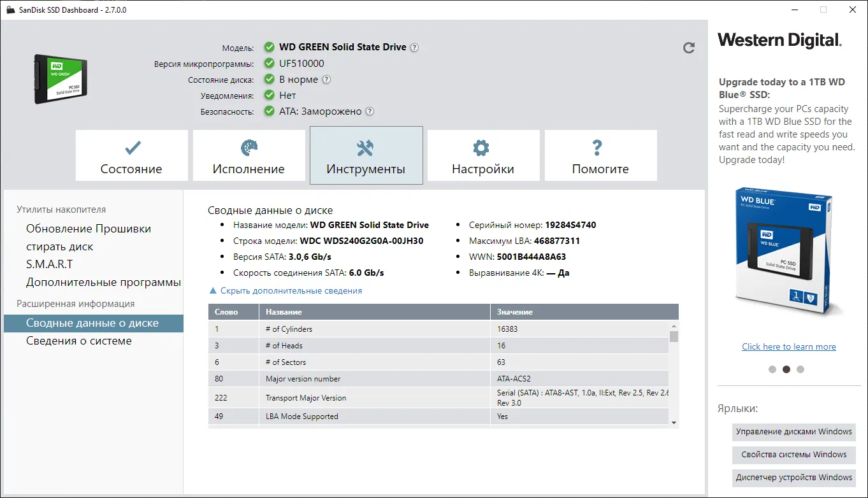Viewport: 868px width, 498px height.
Task: Click the Значение column header
Action: 584,312
